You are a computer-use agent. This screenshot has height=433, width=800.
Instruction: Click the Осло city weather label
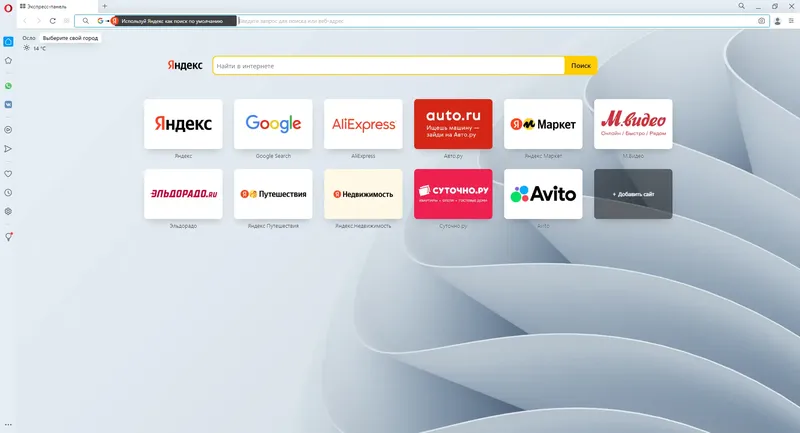pos(29,38)
